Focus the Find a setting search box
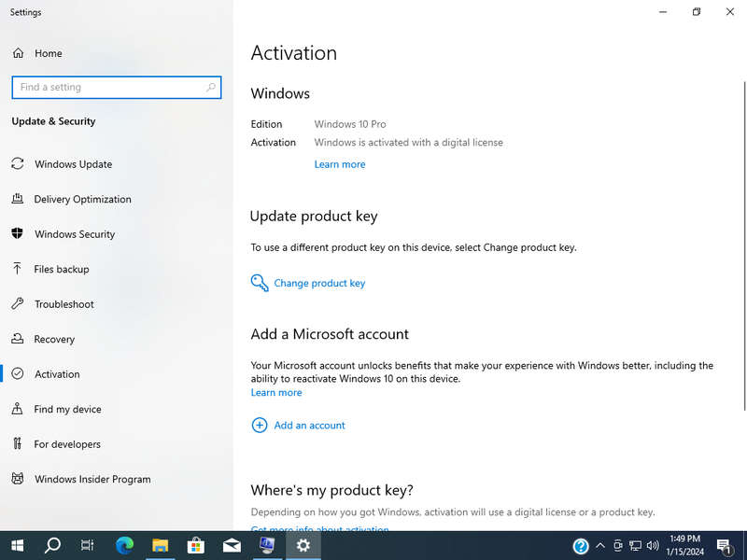 [x=117, y=87]
